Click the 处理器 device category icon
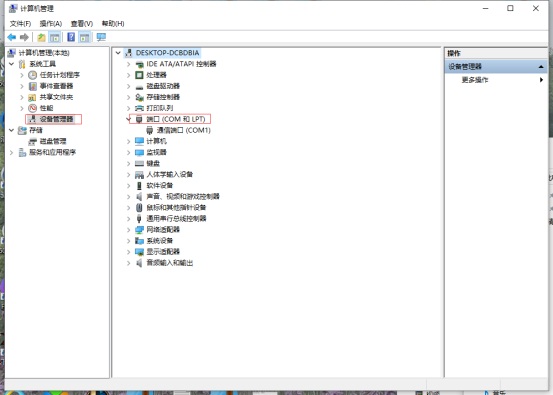 [139, 75]
